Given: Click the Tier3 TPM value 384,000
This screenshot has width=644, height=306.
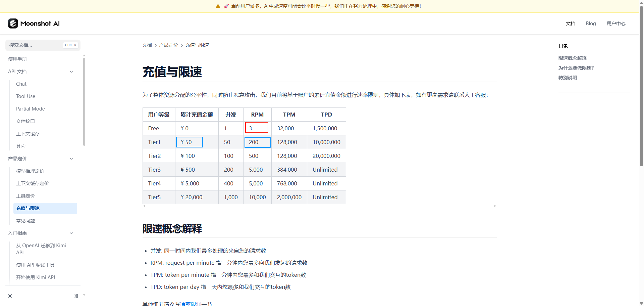Looking at the screenshot, I should tap(287, 170).
